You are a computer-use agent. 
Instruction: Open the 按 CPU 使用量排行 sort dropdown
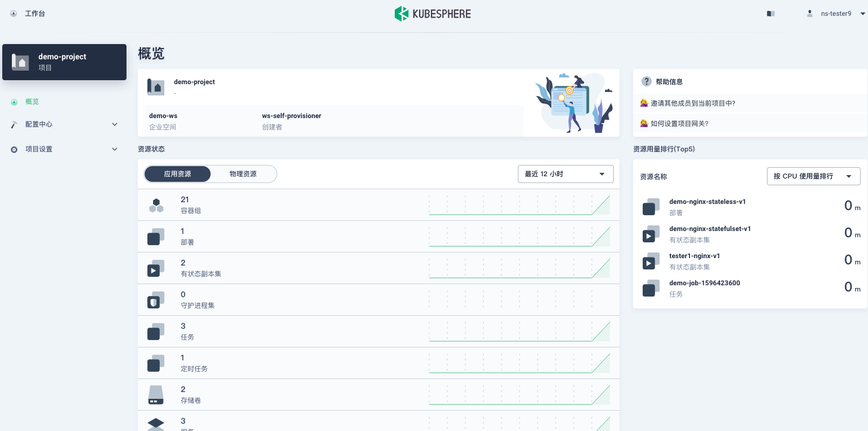[x=813, y=176]
